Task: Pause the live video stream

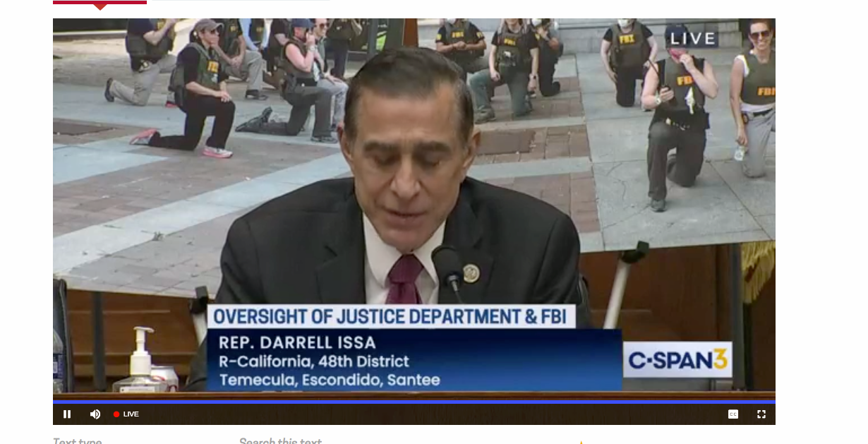Action: tap(67, 414)
